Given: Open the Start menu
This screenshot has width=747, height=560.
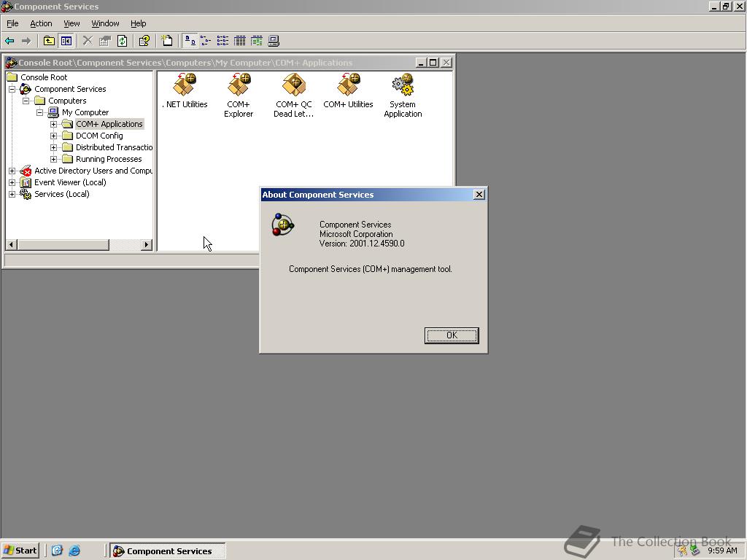Looking at the screenshot, I should pyautogui.click(x=20, y=551).
